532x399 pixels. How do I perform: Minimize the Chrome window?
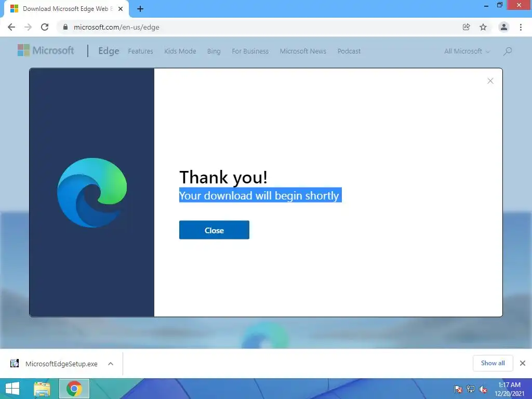point(486,5)
